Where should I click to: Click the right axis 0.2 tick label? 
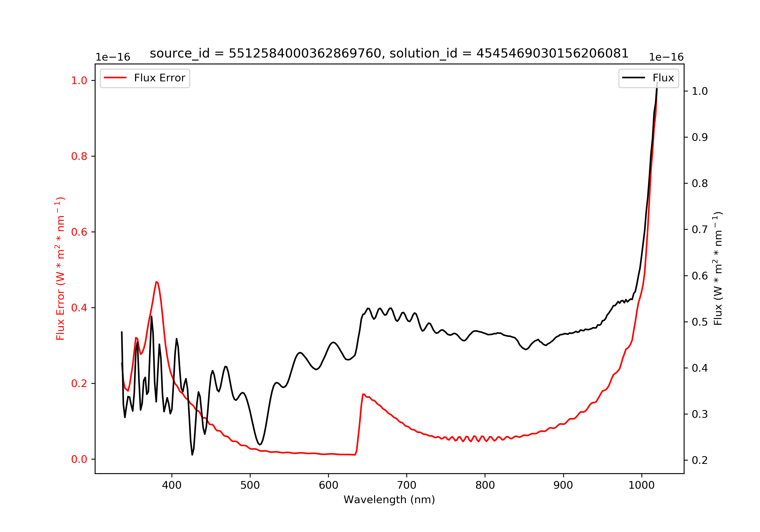(700, 460)
